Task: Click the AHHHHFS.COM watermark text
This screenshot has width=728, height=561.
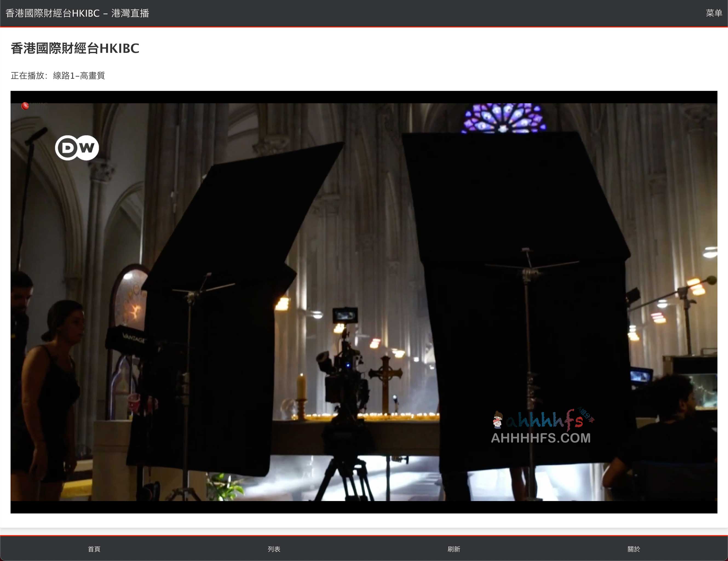Action: pos(540,438)
